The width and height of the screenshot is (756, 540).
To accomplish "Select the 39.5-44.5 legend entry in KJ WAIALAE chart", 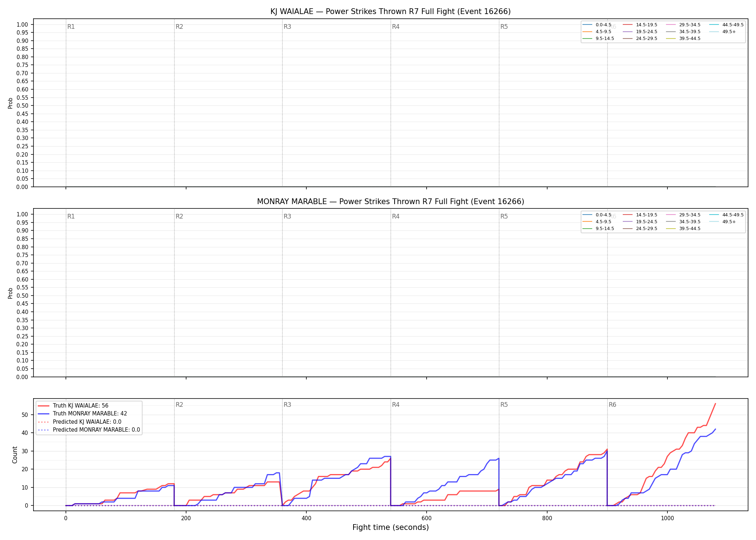I will pyautogui.click(x=683, y=39).
